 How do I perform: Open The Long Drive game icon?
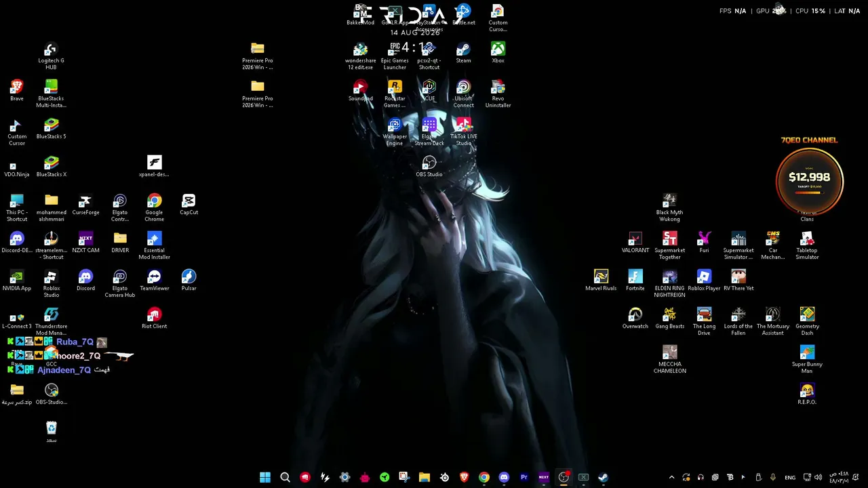pos(704,322)
